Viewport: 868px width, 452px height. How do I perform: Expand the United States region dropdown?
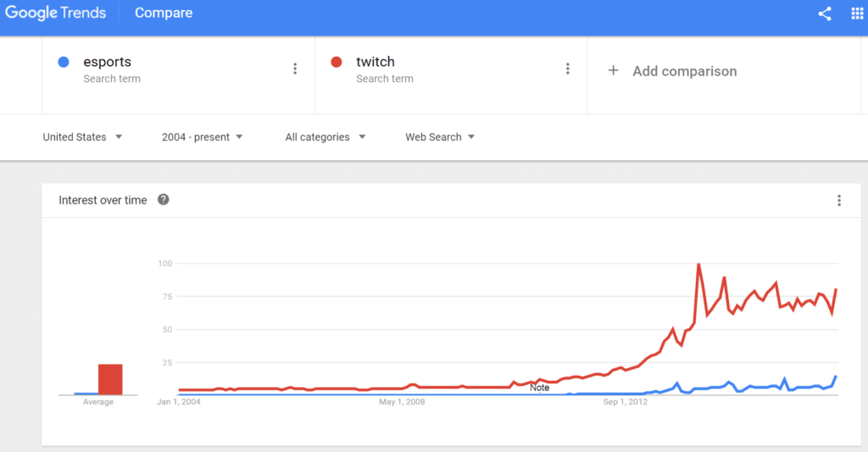tap(82, 137)
